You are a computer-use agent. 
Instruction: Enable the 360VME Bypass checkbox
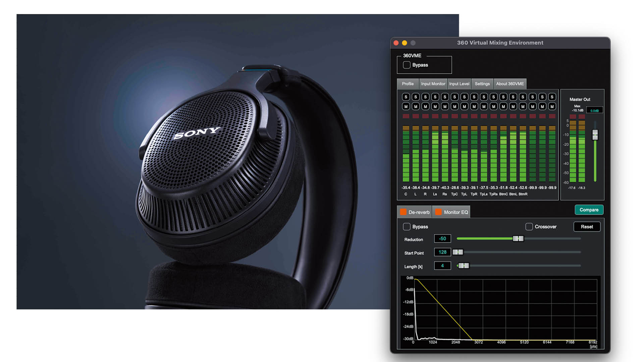pyautogui.click(x=407, y=65)
